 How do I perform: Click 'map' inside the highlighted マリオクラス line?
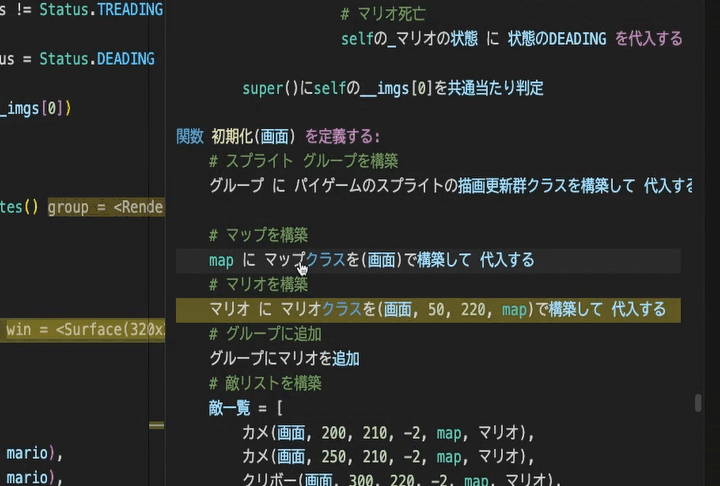tap(514, 310)
